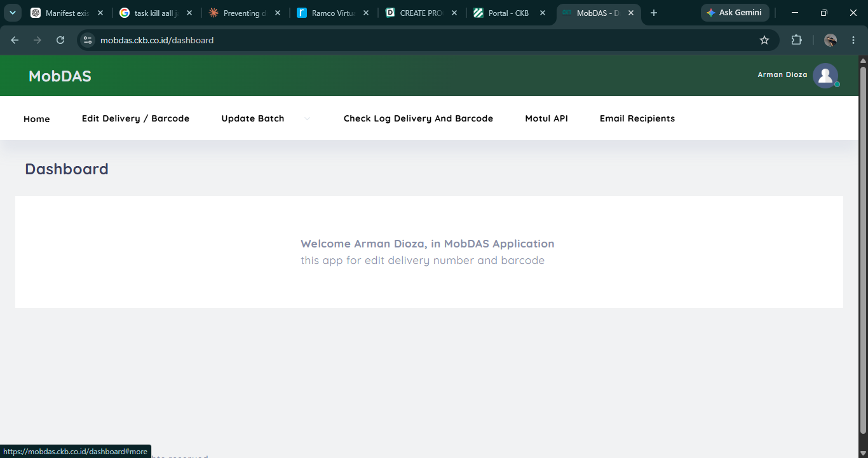The height and width of the screenshot is (458, 868).
Task: Open the user profile avatar menu
Action: point(825,76)
